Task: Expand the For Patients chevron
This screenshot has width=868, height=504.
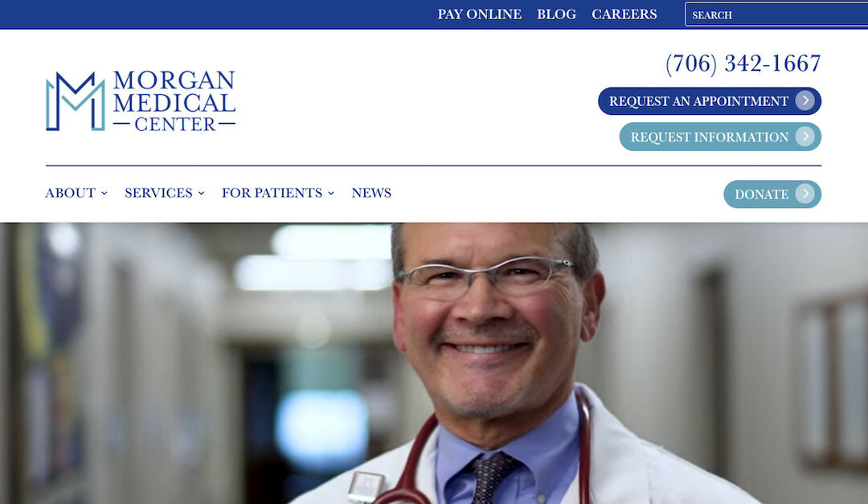Action: [x=331, y=193]
